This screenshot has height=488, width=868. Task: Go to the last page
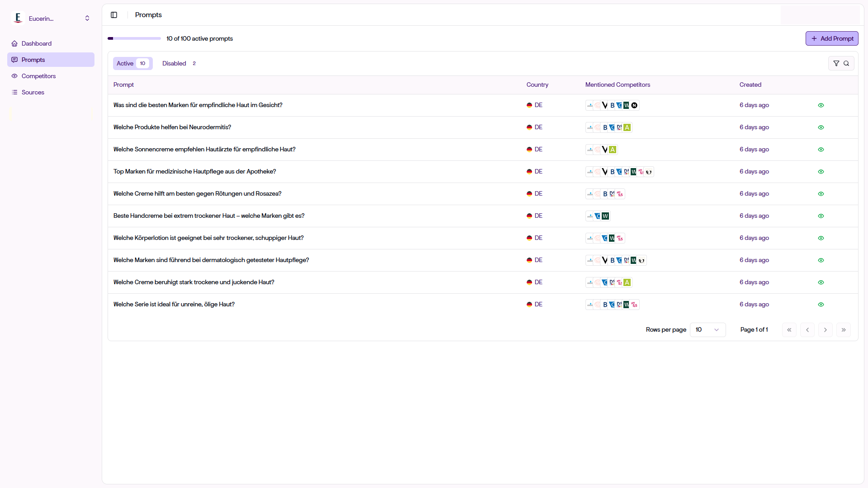844,330
